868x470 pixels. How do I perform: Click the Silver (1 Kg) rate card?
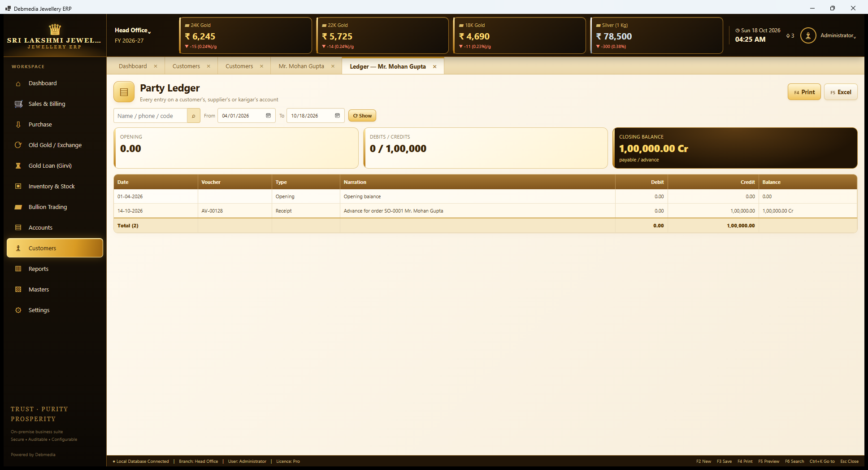point(656,35)
